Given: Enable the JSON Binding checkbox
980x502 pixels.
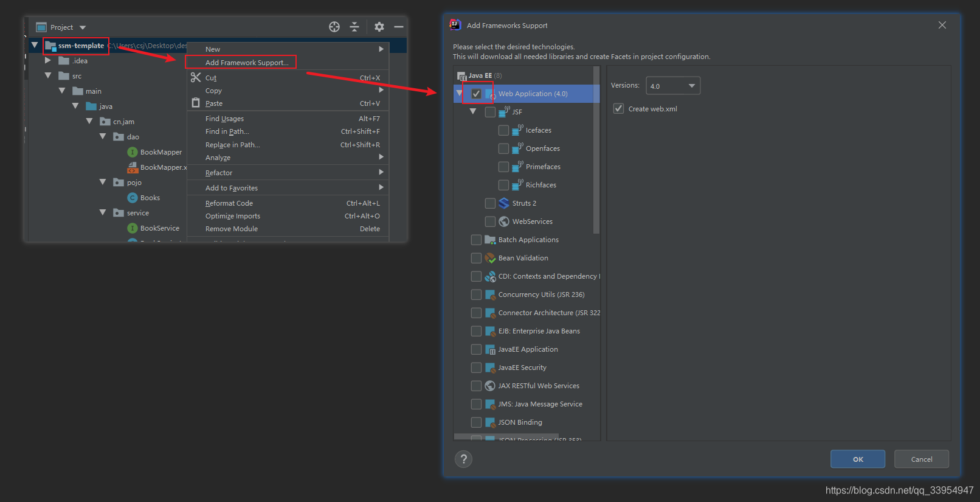Looking at the screenshot, I should [x=476, y=422].
